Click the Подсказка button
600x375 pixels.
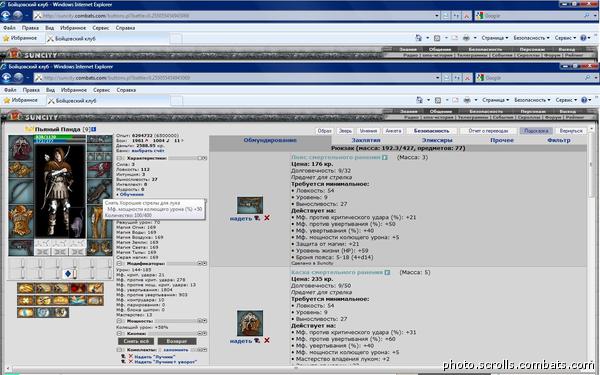(x=536, y=131)
